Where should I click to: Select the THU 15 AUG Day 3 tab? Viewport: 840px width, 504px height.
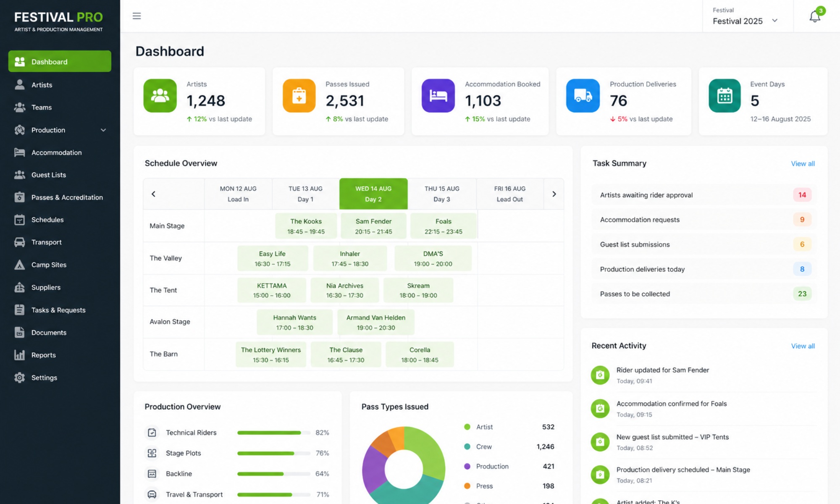(x=442, y=194)
